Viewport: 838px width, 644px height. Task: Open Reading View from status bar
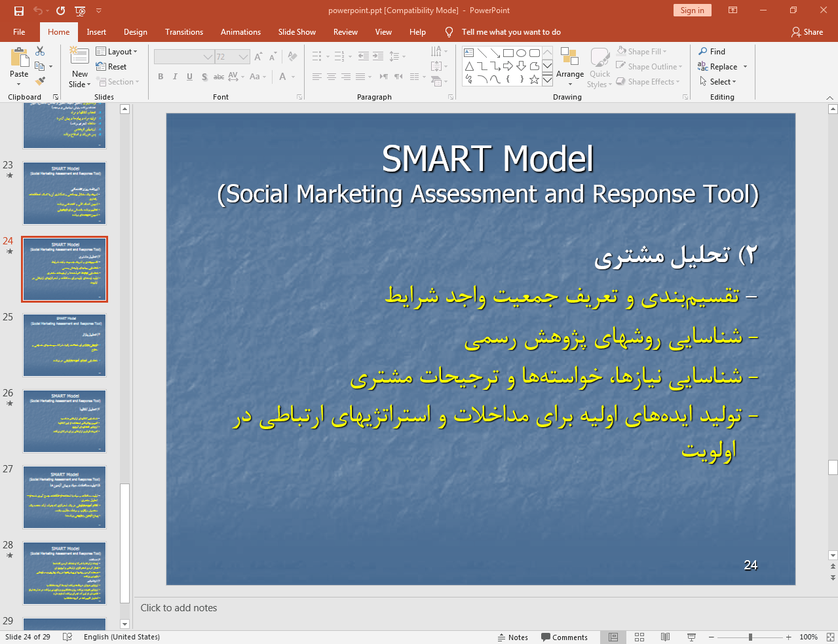(x=665, y=637)
